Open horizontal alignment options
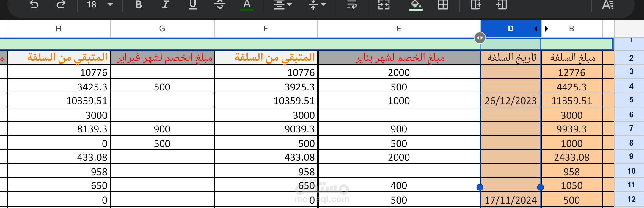644x208 pixels. 283,5
